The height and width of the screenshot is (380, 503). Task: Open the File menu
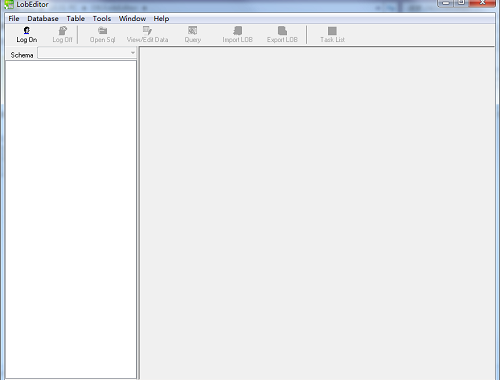(14, 19)
